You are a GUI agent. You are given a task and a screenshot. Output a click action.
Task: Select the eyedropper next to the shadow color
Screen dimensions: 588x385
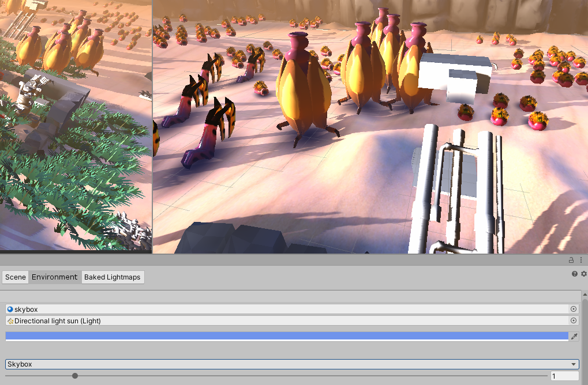click(x=574, y=336)
